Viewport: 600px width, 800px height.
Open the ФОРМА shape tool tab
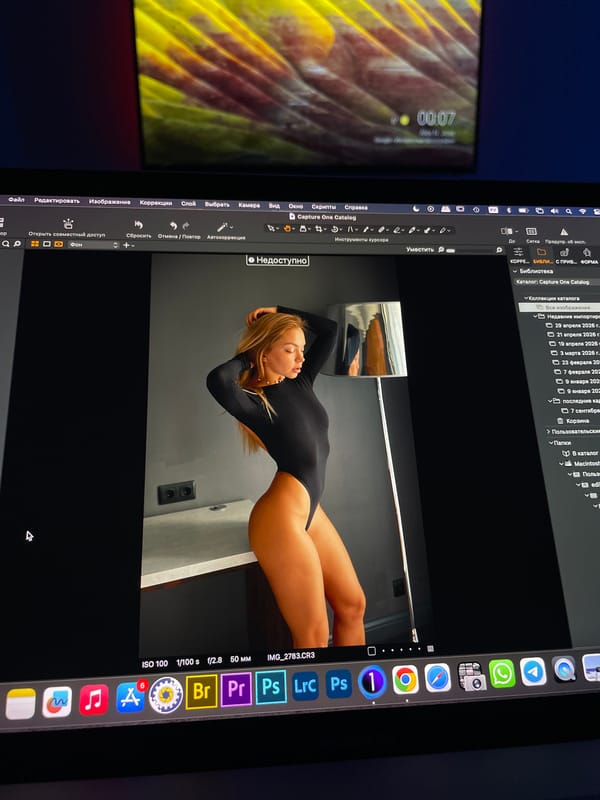click(588, 256)
